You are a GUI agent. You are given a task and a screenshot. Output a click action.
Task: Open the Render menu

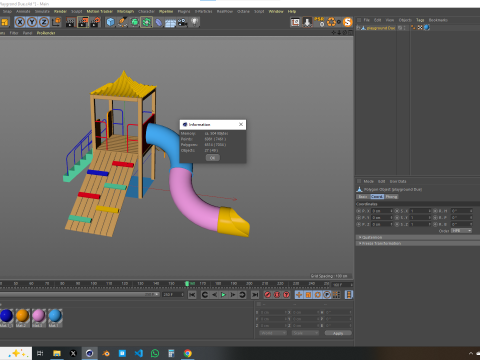point(60,11)
